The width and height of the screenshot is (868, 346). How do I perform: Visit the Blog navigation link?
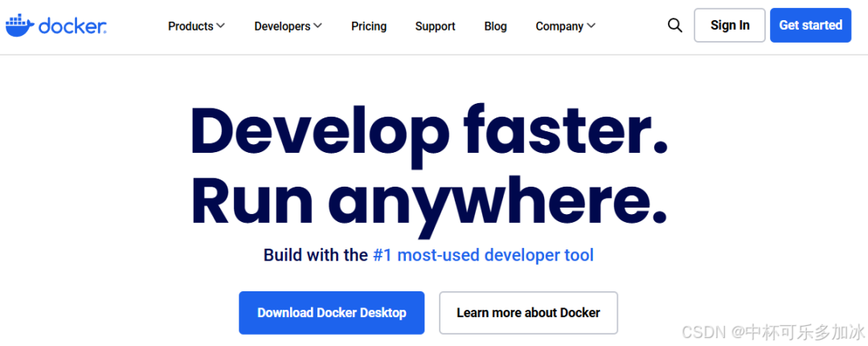[495, 26]
